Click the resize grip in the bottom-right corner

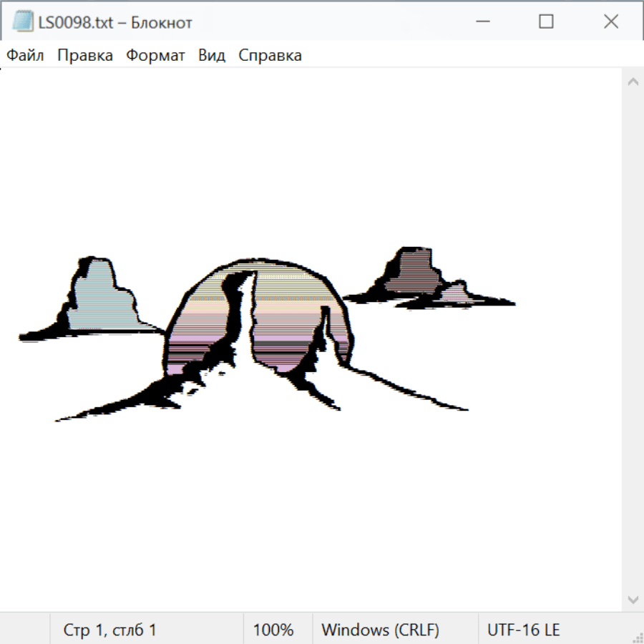click(637, 637)
